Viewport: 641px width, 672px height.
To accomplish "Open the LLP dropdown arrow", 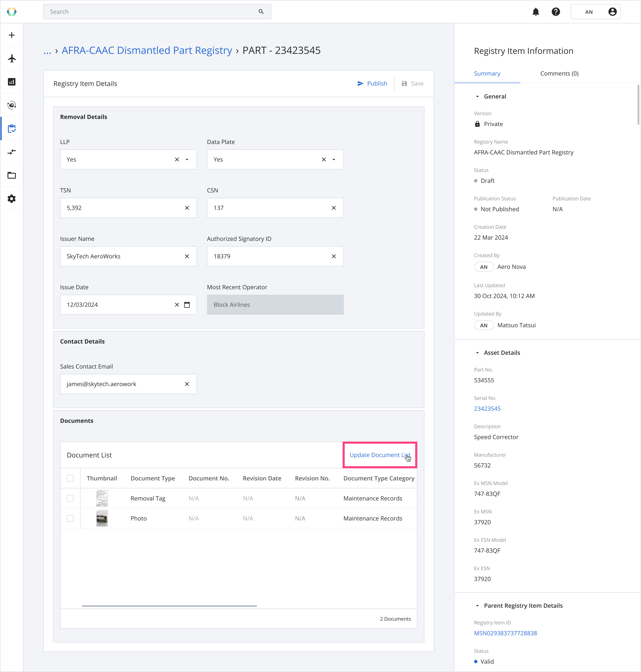I will pyautogui.click(x=187, y=160).
